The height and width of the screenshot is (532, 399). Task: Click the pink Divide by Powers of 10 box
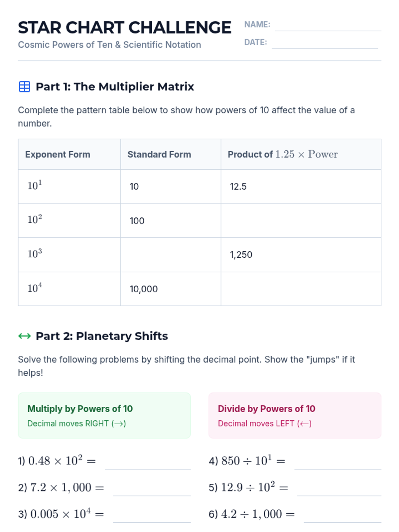click(x=295, y=415)
